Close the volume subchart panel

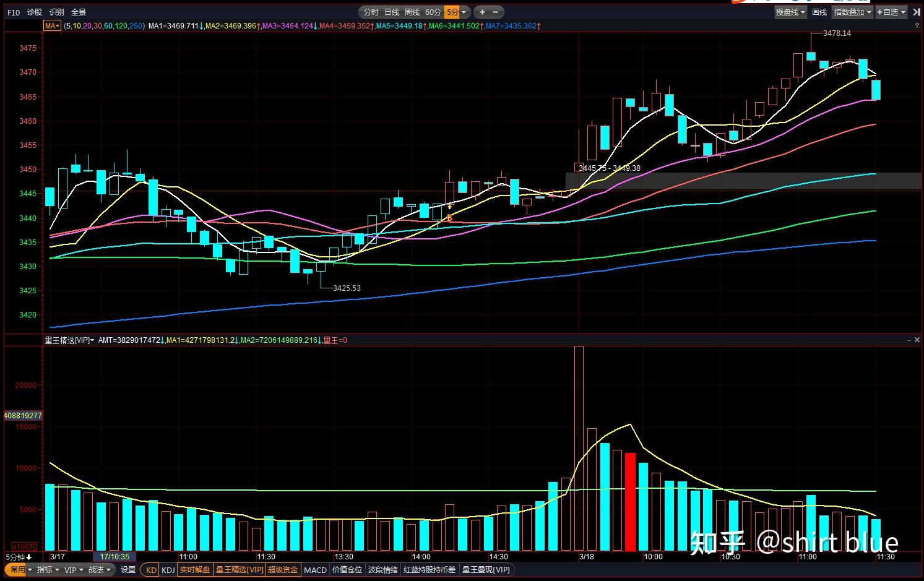[x=917, y=340]
